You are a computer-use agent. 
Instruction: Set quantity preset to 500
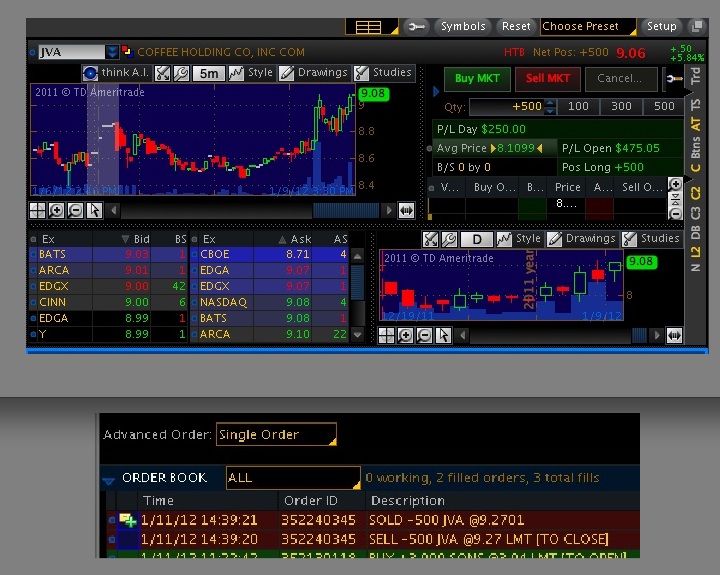click(664, 107)
